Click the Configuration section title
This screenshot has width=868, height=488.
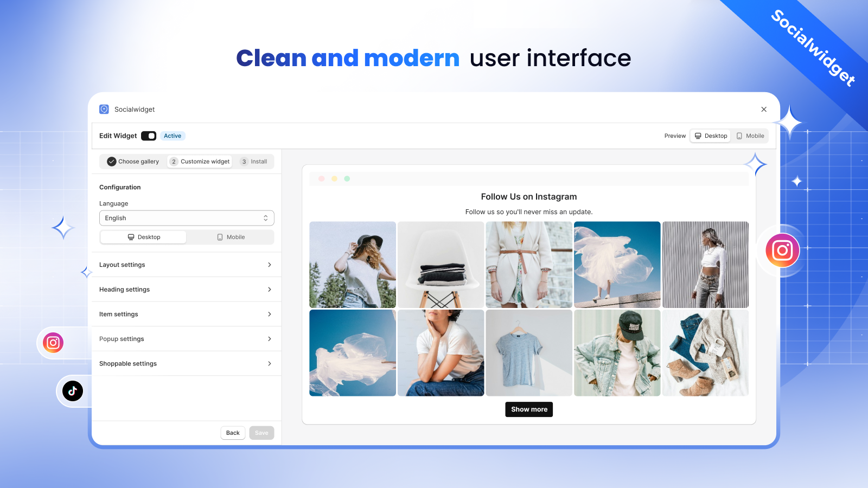(x=120, y=188)
